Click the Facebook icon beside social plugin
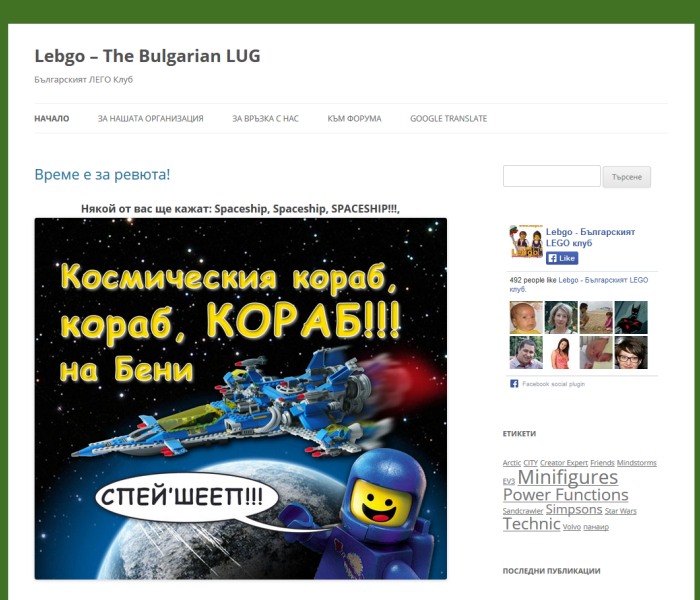Viewport: 700px width, 600px height. click(x=514, y=384)
